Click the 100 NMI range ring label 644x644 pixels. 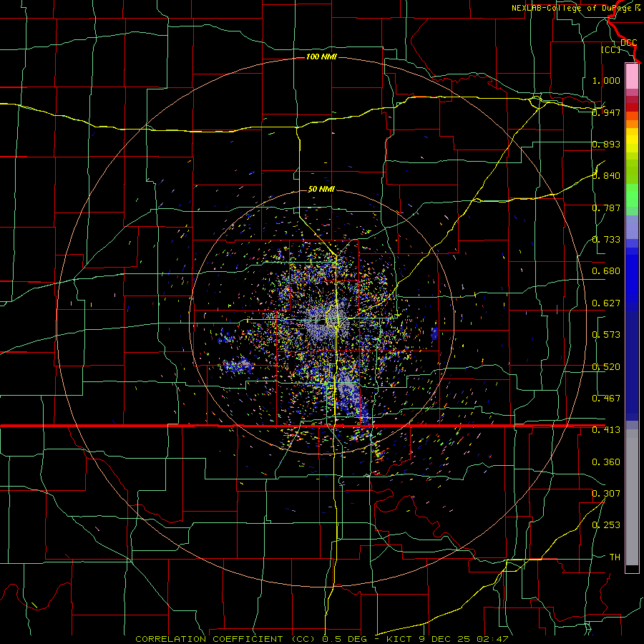point(321,57)
